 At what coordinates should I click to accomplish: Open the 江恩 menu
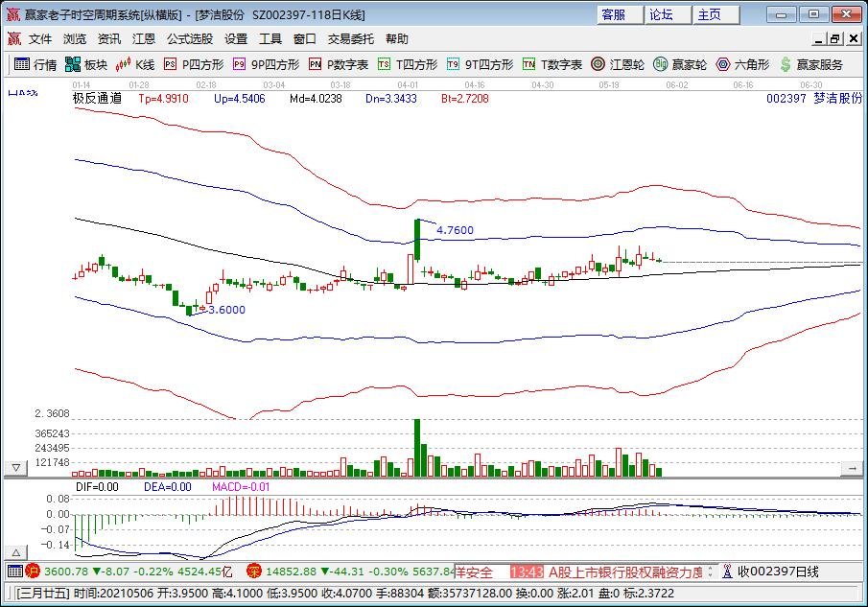tap(144, 38)
